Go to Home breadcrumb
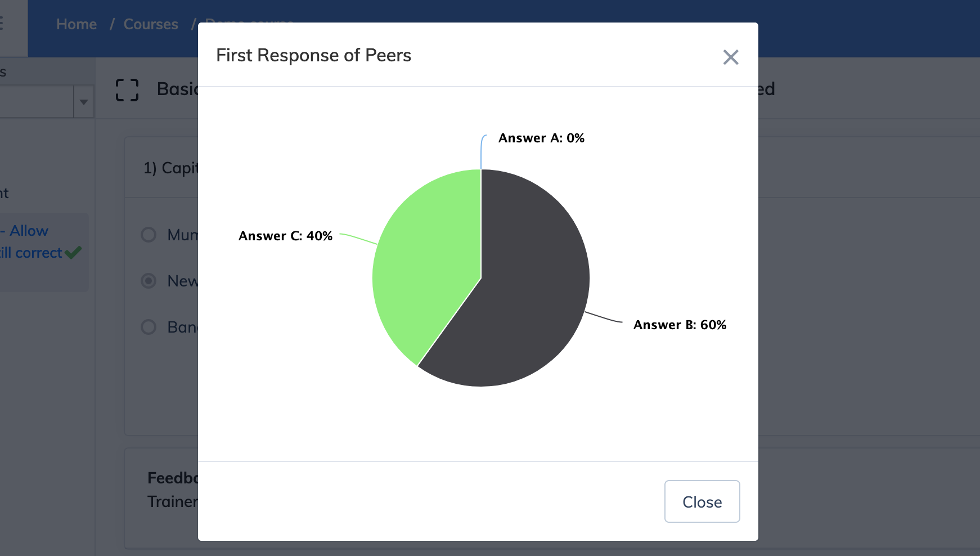 pyautogui.click(x=77, y=24)
